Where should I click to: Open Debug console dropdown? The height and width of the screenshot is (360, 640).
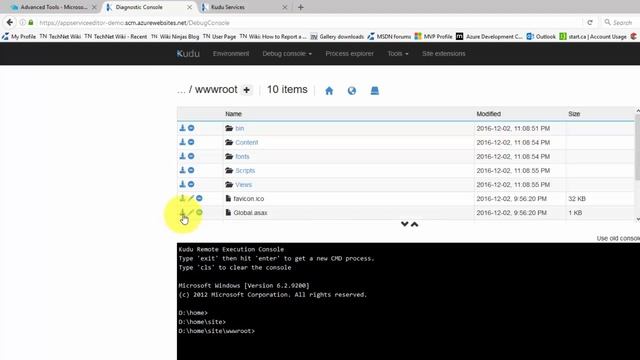tap(287, 53)
